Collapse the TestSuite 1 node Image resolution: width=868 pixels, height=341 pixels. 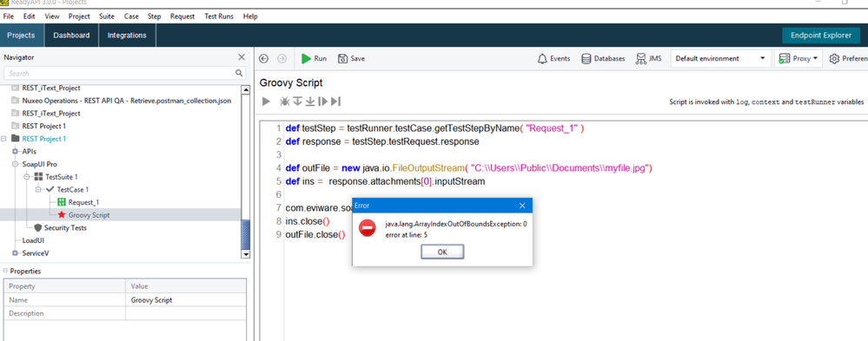[x=27, y=177]
